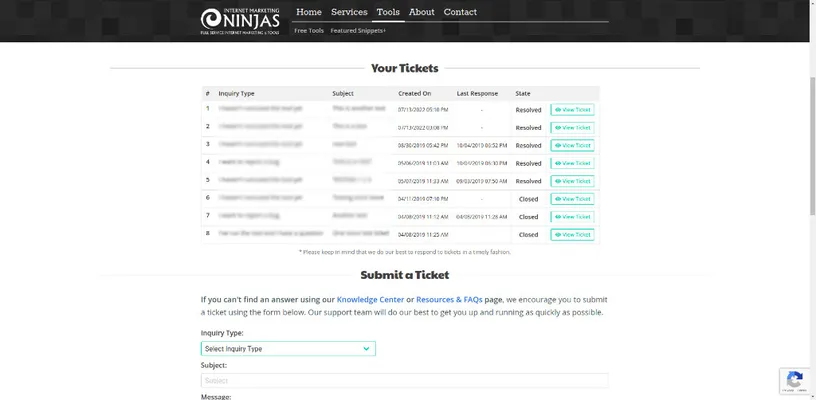This screenshot has height=400, width=816.
Task: Select View Ticket in row 5
Action: 572,181
